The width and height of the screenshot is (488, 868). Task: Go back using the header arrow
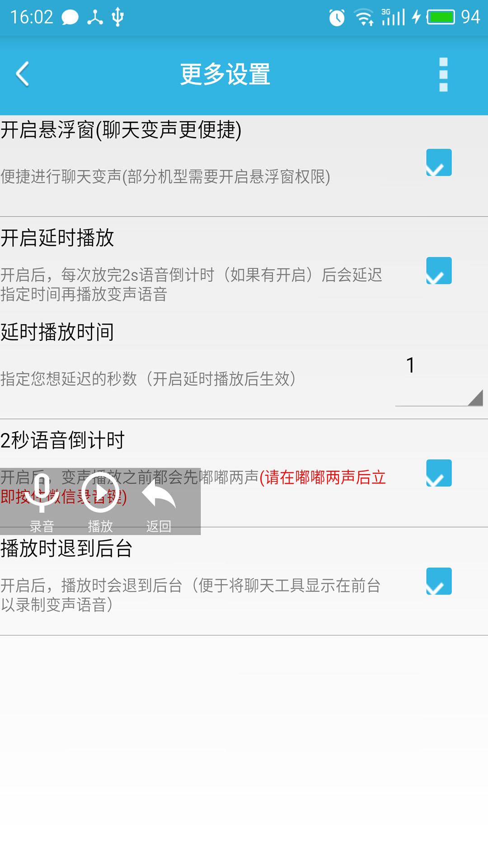pos(23,74)
